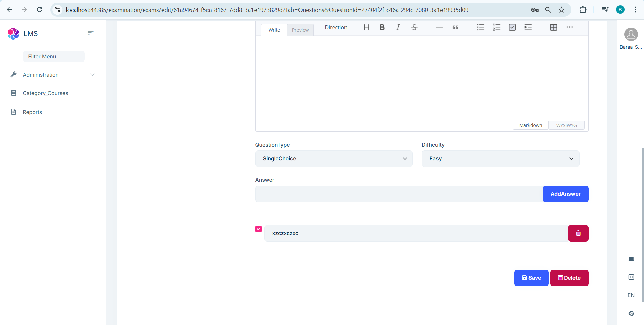Screen dimensions: 644x325
Task: Expand the Administration menu
Action: [x=53, y=75]
